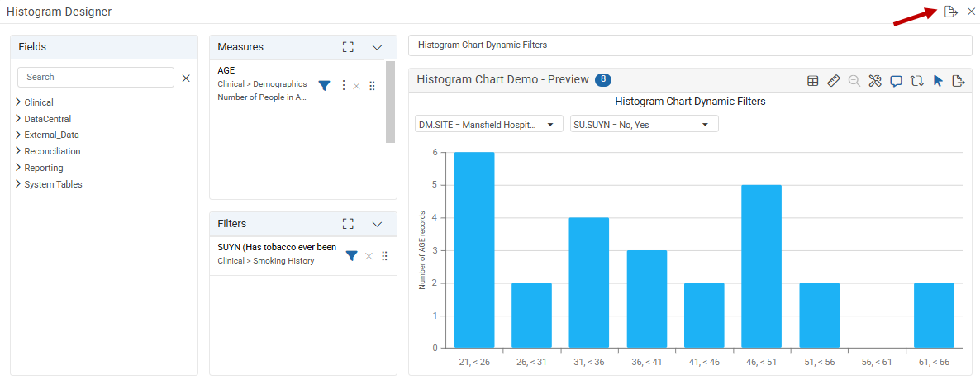Maximize the Filters panel
Viewport: 980px width, 380px height.
348,224
